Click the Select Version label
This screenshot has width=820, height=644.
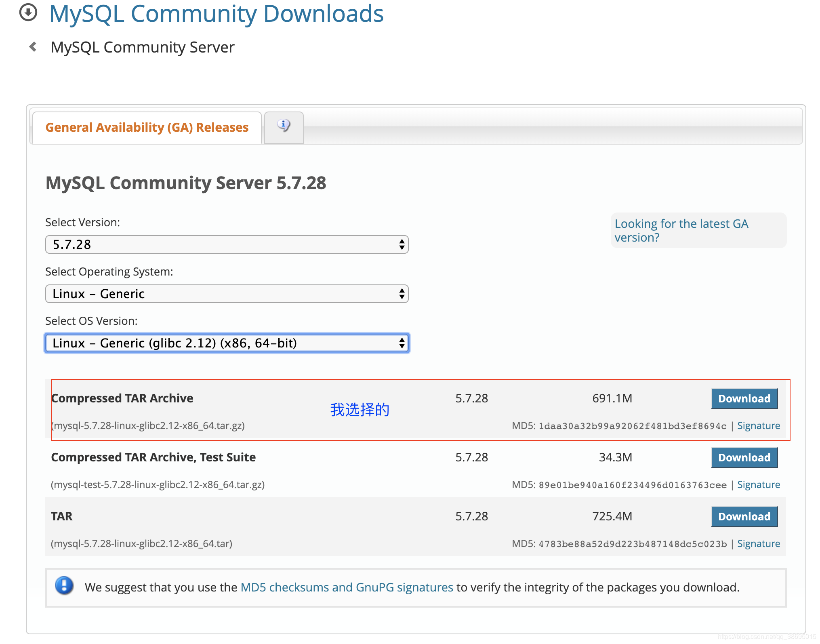pyautogui.click(x=83, y=223)
